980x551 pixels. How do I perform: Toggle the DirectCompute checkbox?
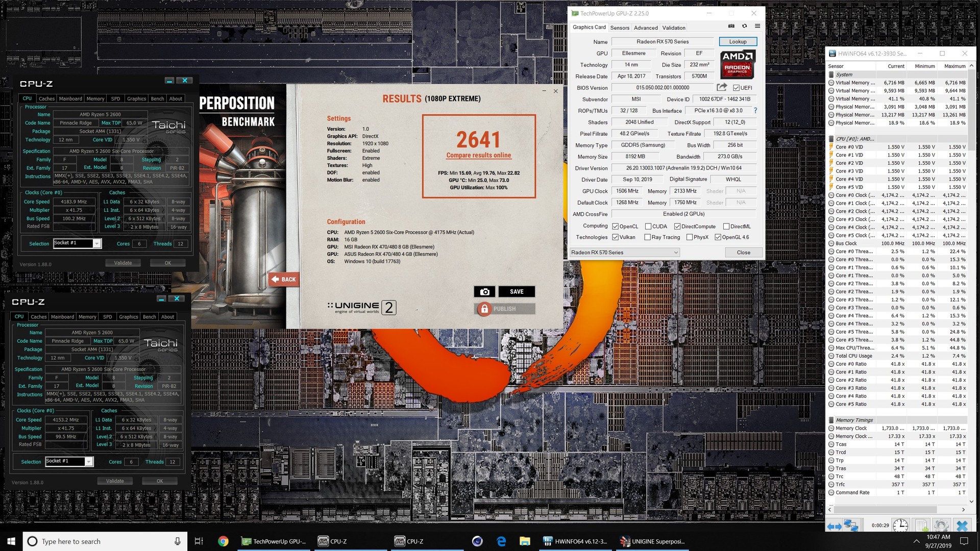(677, 227)
